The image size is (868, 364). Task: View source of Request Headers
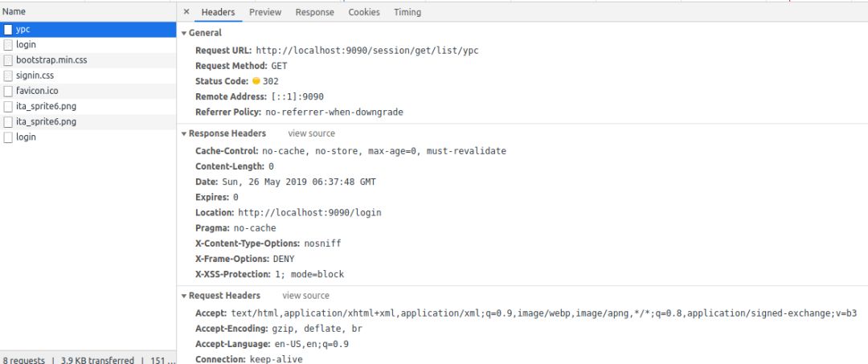pos(305,296)
